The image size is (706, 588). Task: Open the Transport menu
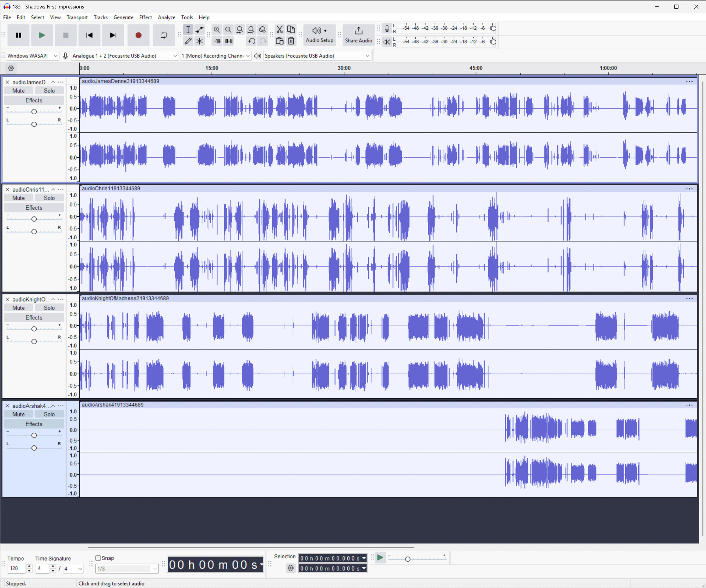point(77,17)
